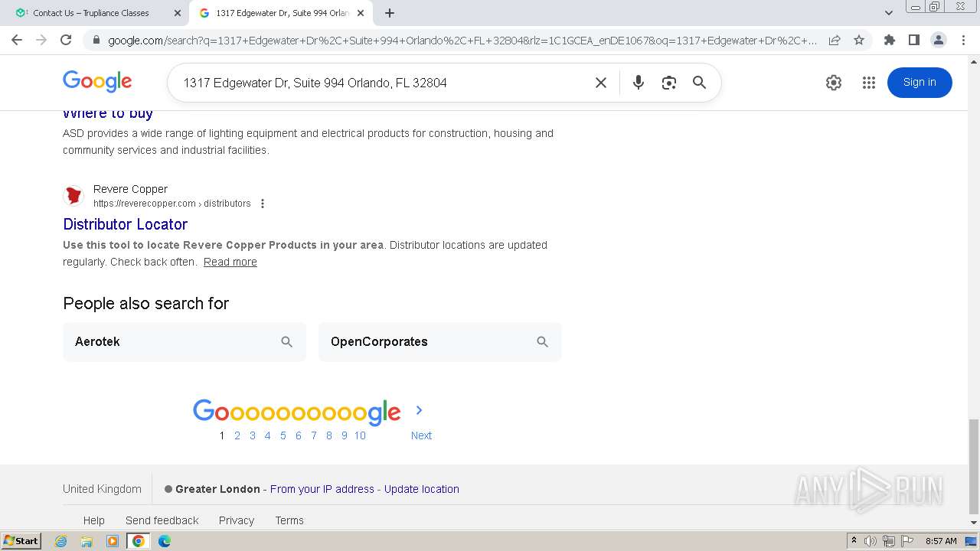This screenshot has height=551, width=980.
Task: Open Terms footer link
Action: click(289, 520)
